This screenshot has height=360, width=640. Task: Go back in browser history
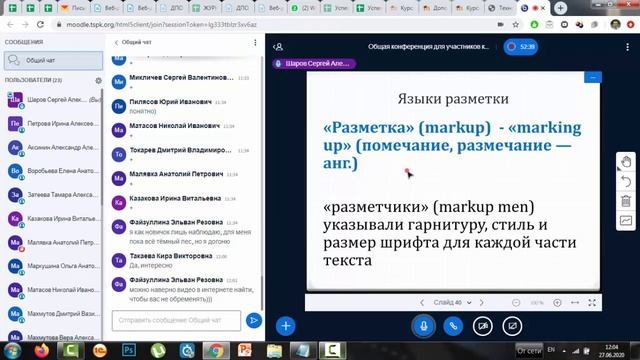(11, 24)
